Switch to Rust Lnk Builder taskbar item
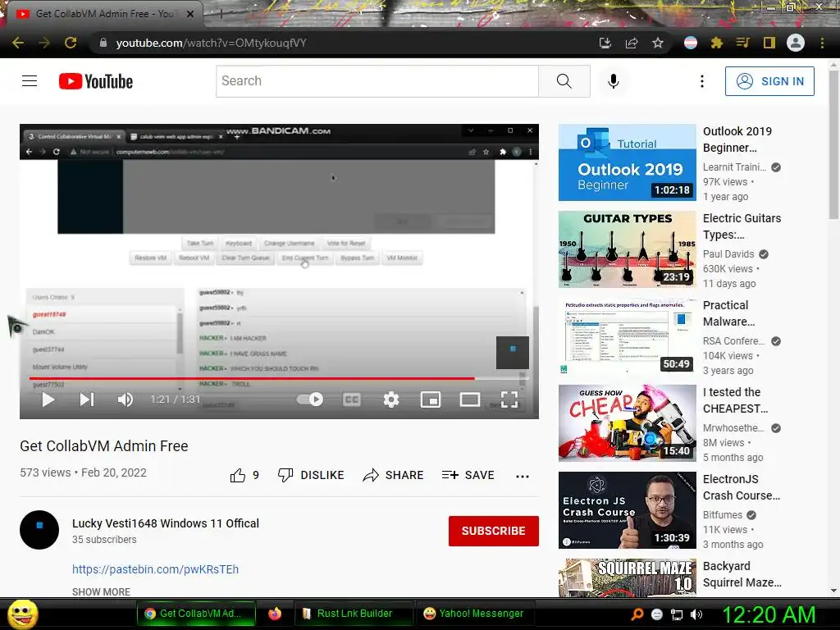Viewport: 840px width, 630px height. (354, 614)
